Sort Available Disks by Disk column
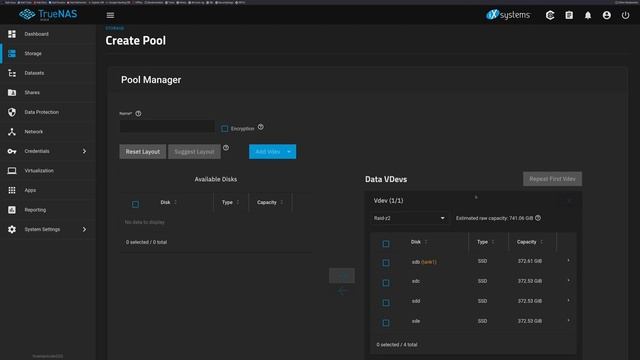Viewport: 640px width, 360px height. 169,202
